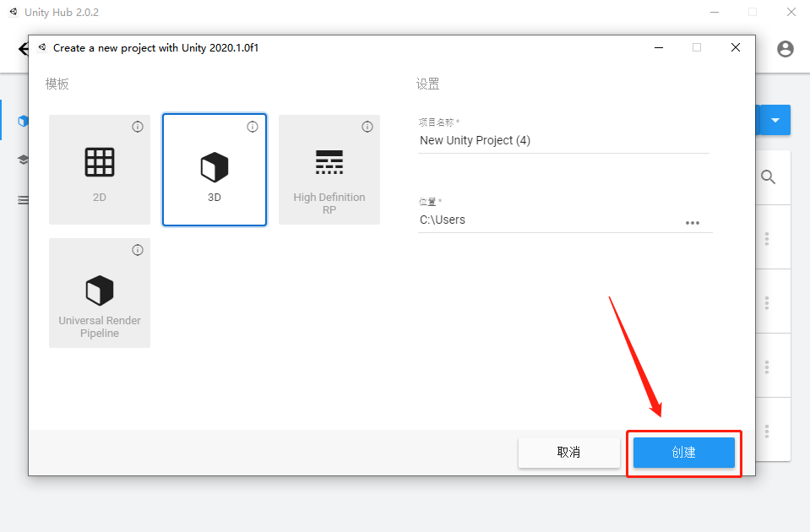810x532 pixels.
Task: Open info for Universal Render Pipeline template
Action: tap(138, 250)
